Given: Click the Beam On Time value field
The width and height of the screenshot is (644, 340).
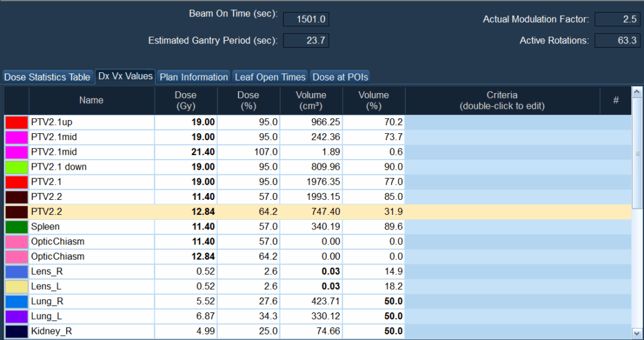Looking at the screenshot, I should [x=306, y=19].
